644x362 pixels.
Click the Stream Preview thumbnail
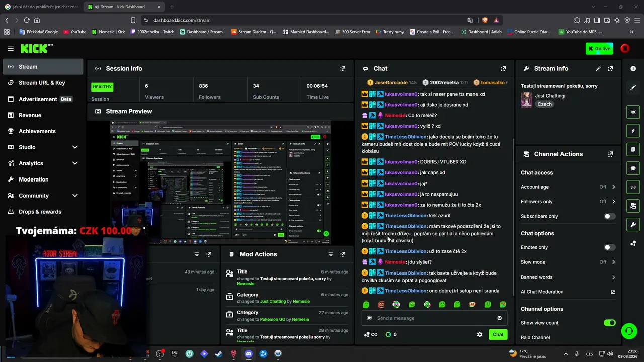220,183
